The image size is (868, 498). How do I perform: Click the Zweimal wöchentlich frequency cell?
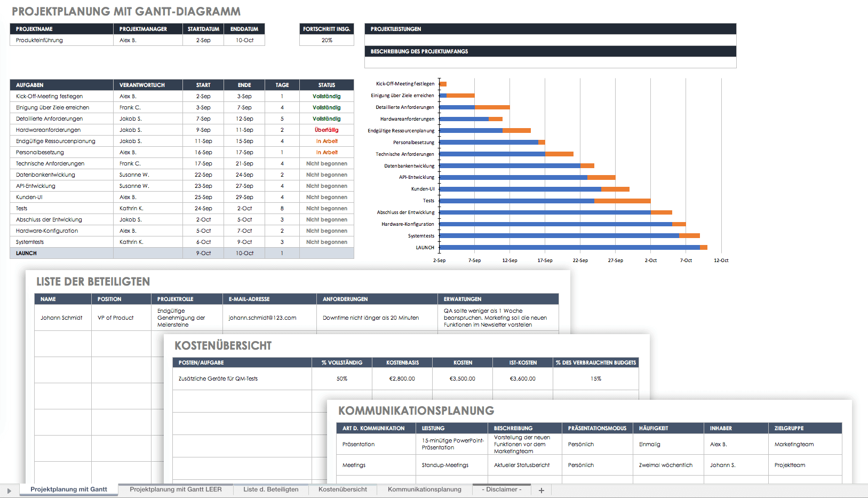point(666,465)
